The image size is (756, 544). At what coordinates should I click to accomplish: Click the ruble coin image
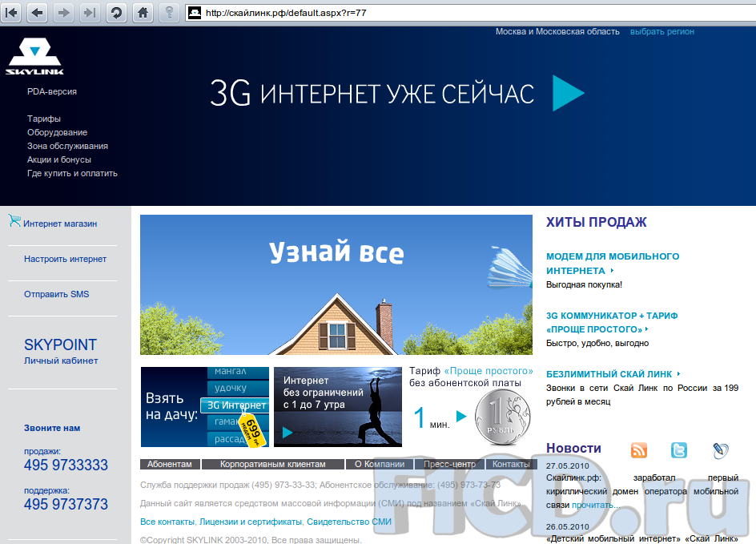pos(502,417)
